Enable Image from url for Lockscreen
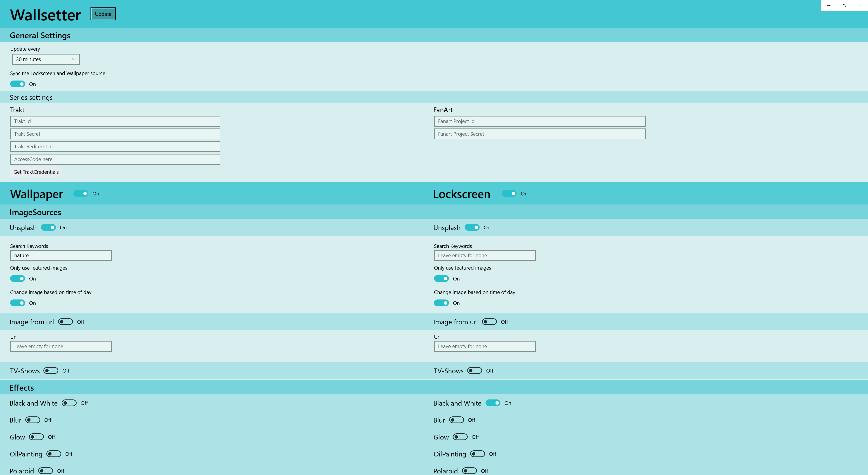Image resolution: width=868 pixels, height=475 pixels. tap(489, 322)
